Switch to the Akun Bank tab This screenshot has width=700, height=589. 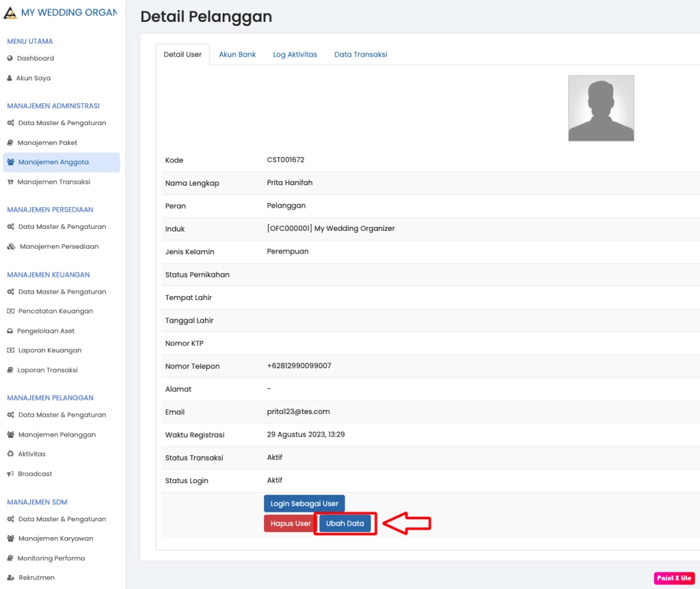click(x=237, y=55)
